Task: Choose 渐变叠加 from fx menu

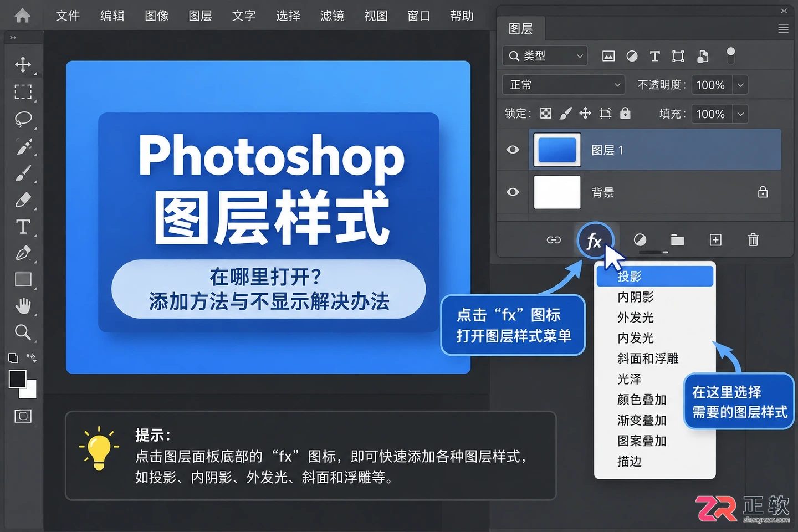Action: click(x=655, y=420)
